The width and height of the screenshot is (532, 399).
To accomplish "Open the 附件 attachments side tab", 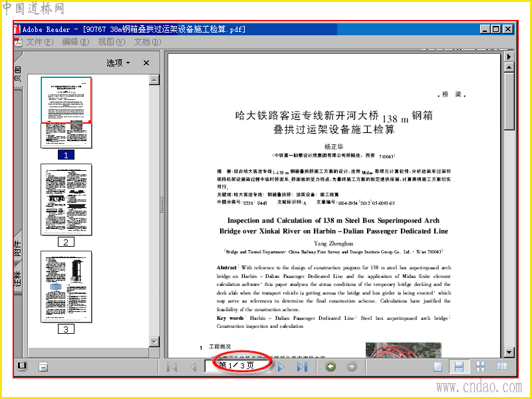I will (18, 249).
